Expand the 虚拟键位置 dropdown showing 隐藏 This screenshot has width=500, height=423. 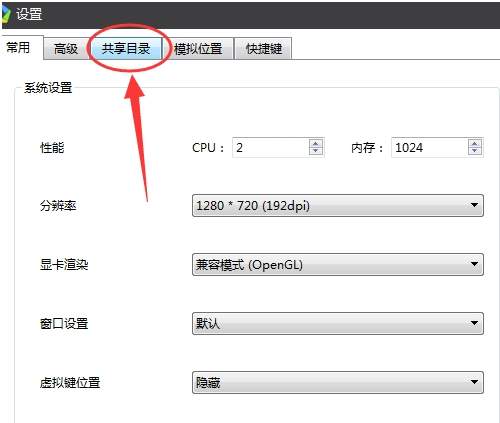338,382
